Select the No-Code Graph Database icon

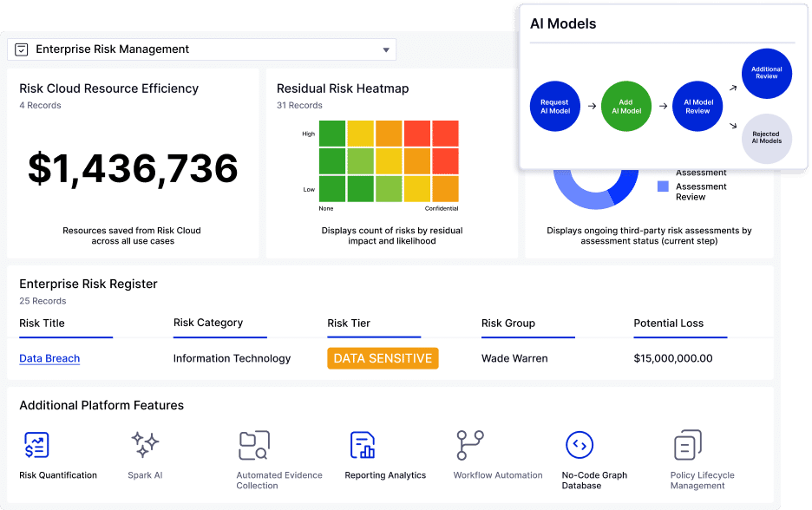[x=579, y=445]
